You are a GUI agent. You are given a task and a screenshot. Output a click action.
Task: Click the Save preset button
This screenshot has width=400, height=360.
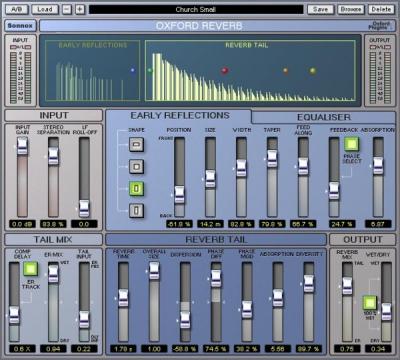coord(320,9)
